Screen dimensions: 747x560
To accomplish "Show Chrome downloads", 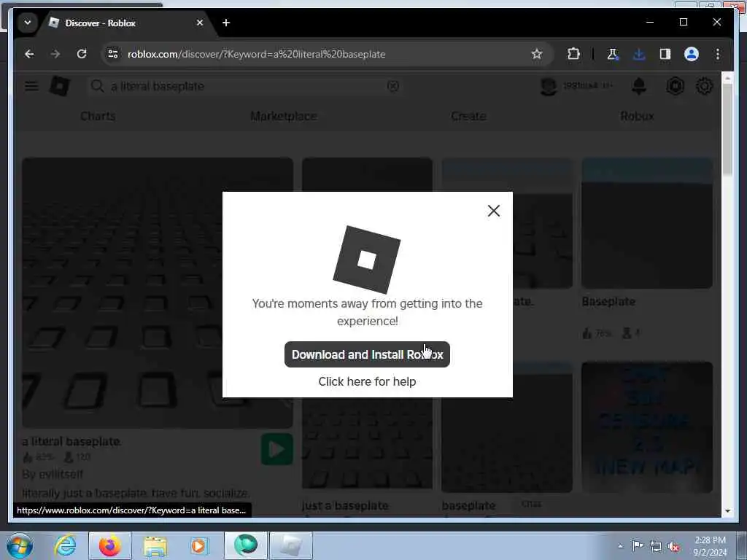I will (x=639, y=54).
